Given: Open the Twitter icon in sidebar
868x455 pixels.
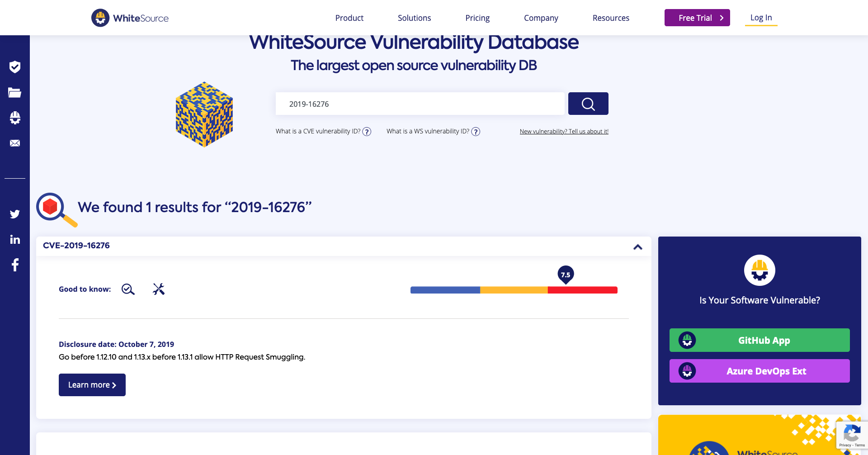Looking at the screenshot, I should (15, 214).
